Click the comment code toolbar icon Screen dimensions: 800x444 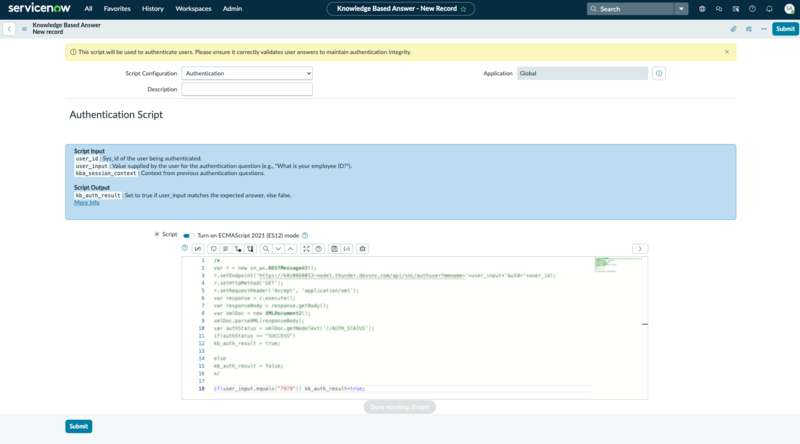pos(213,249)
